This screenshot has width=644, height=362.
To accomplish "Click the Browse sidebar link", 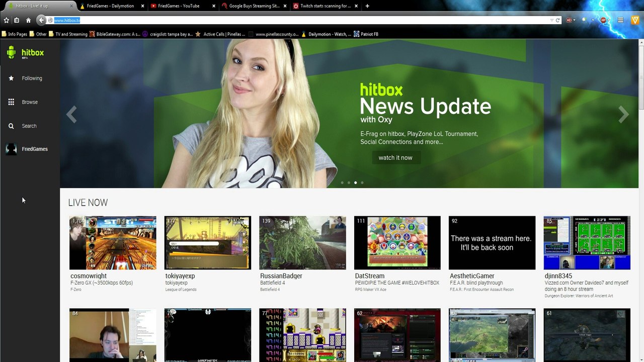I will (30, 102).
